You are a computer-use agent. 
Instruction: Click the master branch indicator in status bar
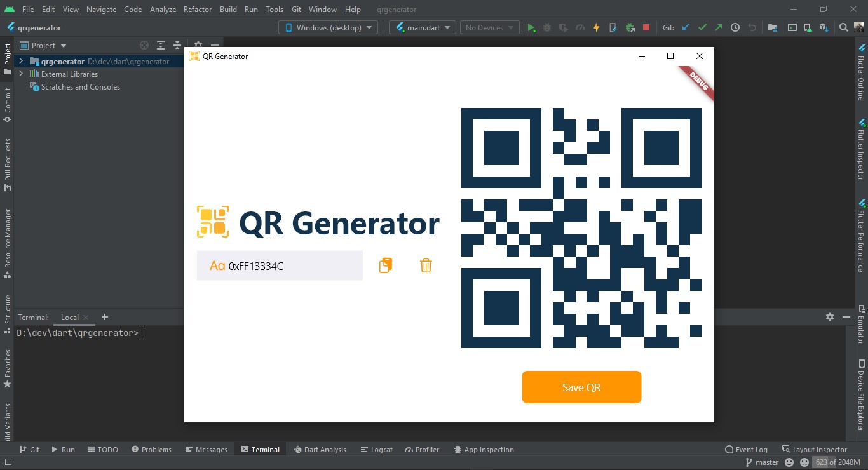point(761,462)
